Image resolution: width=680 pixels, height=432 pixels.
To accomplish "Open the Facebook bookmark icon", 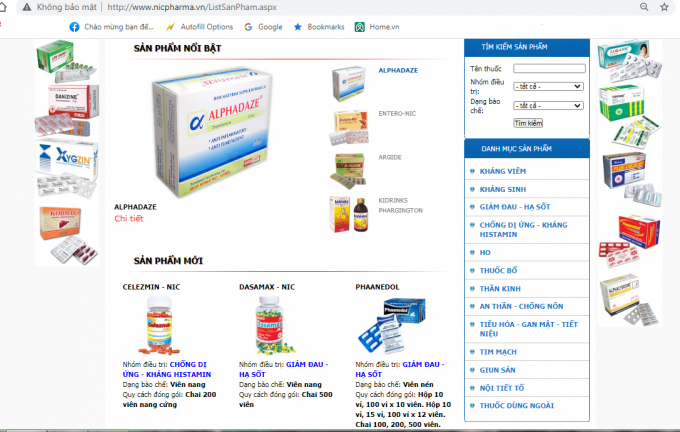I will tap(74, 27).
